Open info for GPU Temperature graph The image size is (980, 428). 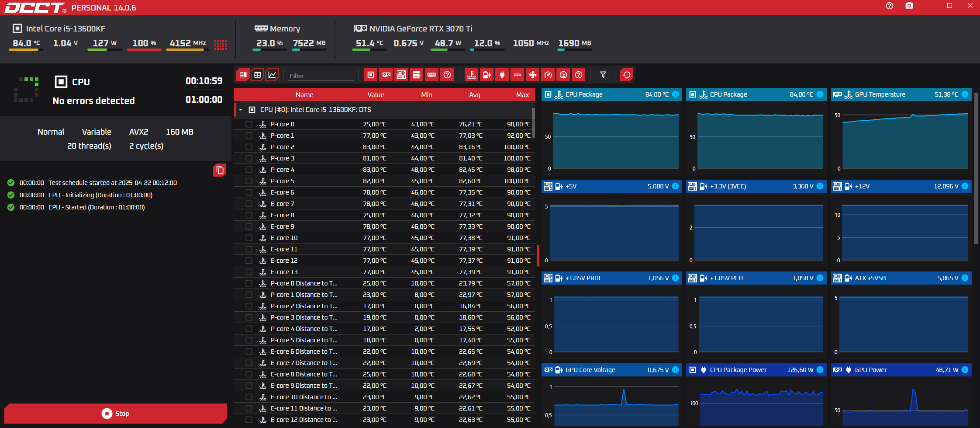(x=965, y=94)
